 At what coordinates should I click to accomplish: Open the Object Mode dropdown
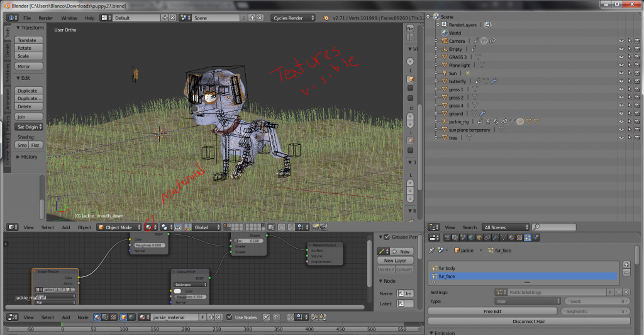pos(118,227)
